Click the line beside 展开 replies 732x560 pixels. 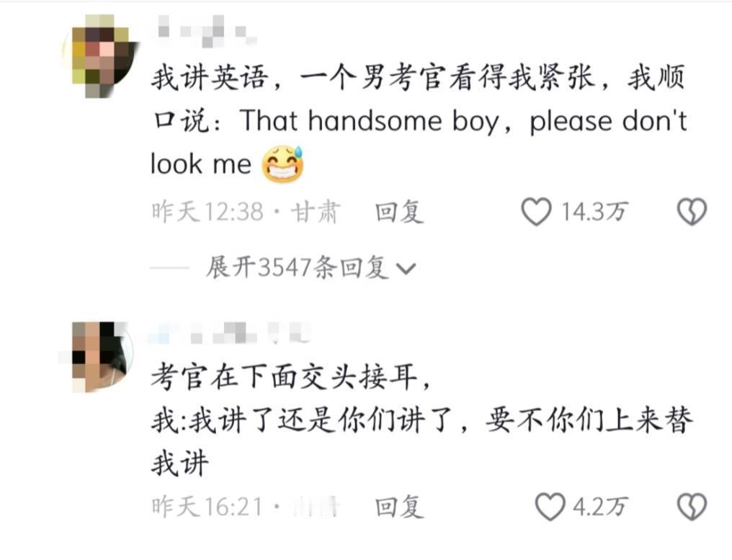tap(169, 268)
